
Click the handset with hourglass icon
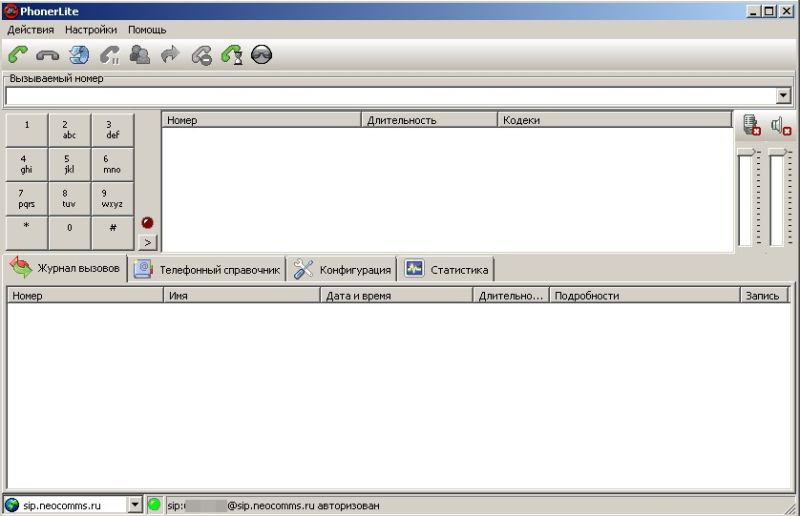[231, 55]
